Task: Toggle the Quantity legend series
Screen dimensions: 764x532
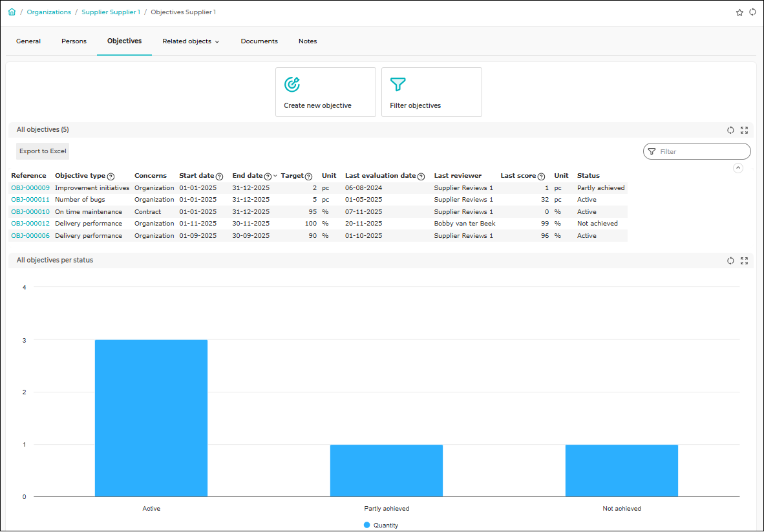Action: [381, 525]
